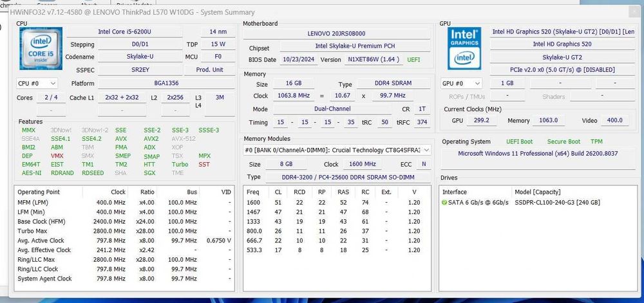Click the Prod. Unit field
Viewport: 644px width, 303px height.
tap(209, 69)
